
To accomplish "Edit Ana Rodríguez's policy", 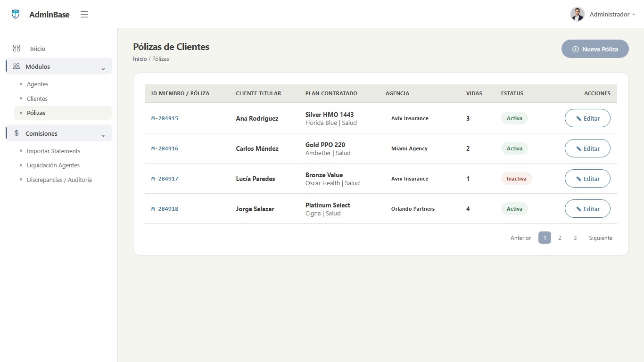I will (587, 118).
